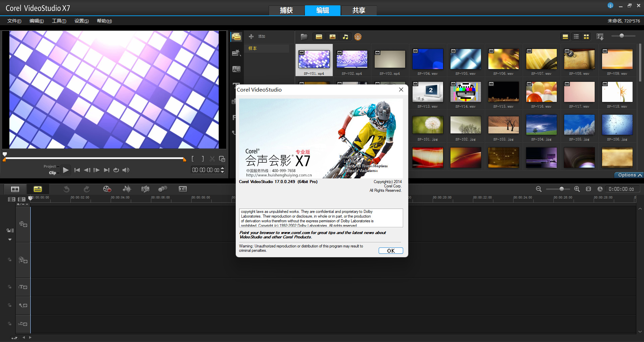Viewport: 644px width, 342px height.
Task: Open the 捕获 (Capture) tab
Action: (x=287, y=10)
